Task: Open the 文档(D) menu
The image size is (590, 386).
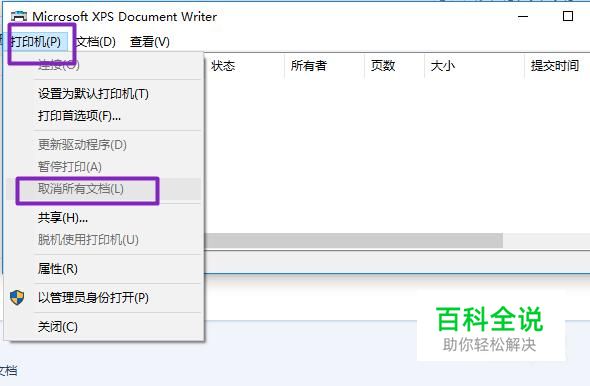Action: pyautogui.click(x=96, y=41)
